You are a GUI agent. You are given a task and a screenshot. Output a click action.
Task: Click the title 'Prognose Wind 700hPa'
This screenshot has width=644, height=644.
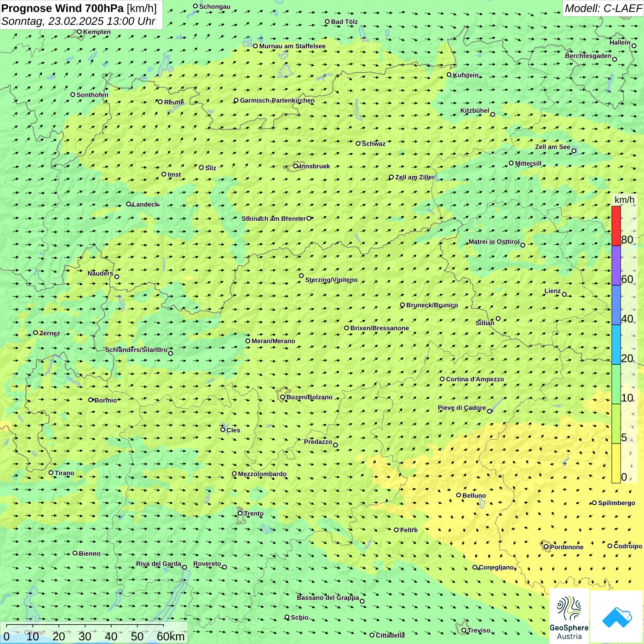63,8
